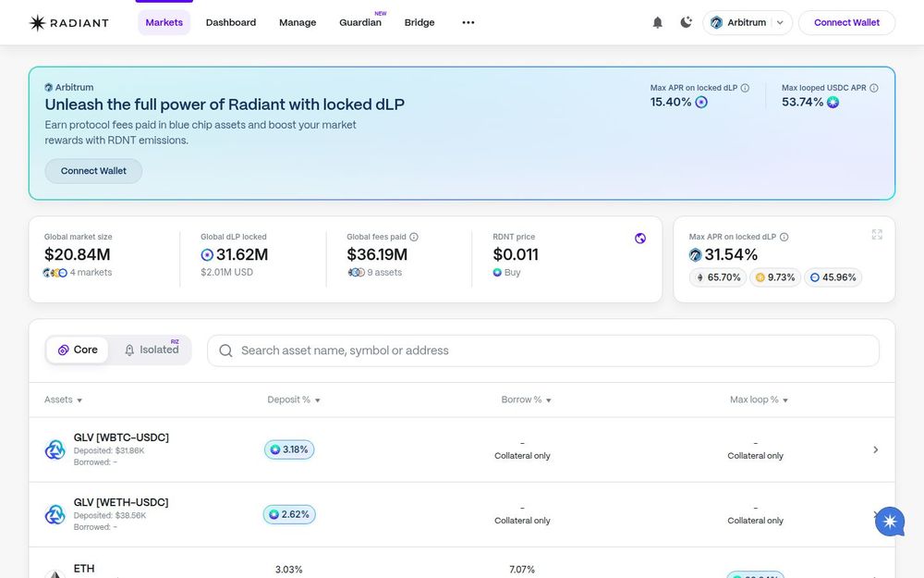Click info icon beside Max looped USDC APR
Image resolution: width=924 pixels, height=578 pixels.
[874, 88]
